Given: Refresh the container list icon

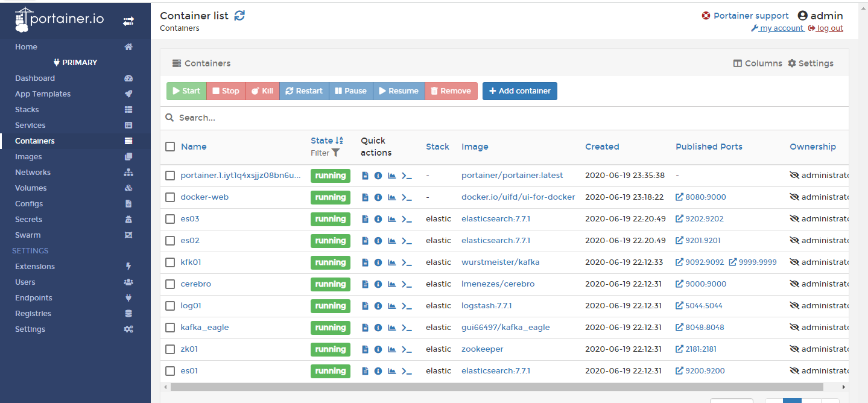Looking at the screenshot, I should point(239,16).
